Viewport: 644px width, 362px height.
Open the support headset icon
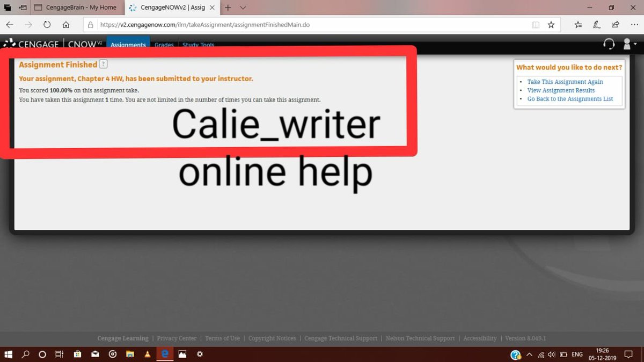(609, 44)
